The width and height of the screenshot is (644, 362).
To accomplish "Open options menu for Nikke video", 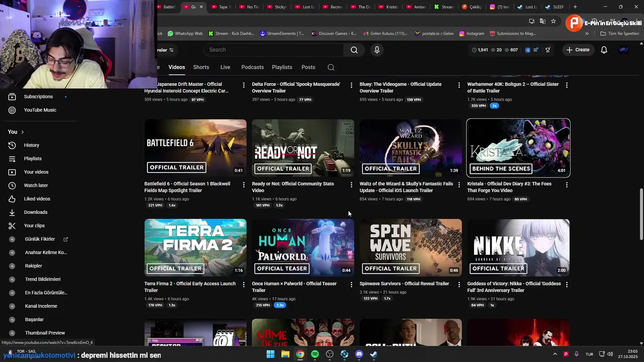I will coord(567,285).
